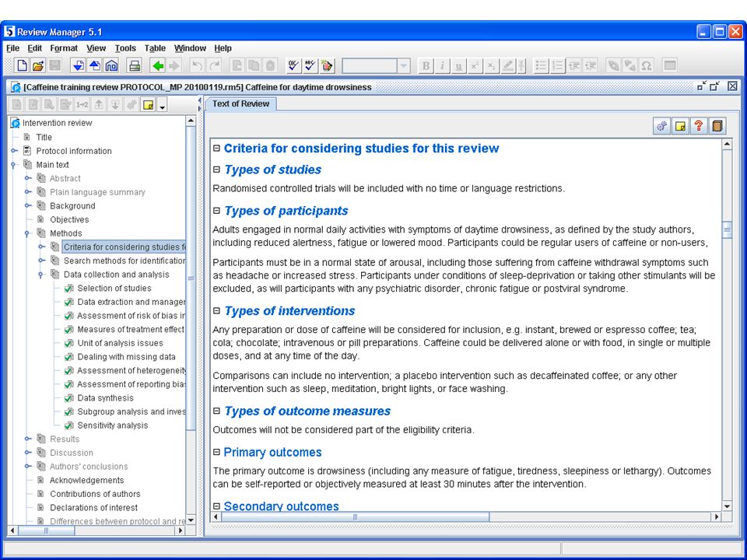The width and height of the screenshot is (747, 560).
Task: Collapse the Main text tree node
Action: [x=14, y=165]
